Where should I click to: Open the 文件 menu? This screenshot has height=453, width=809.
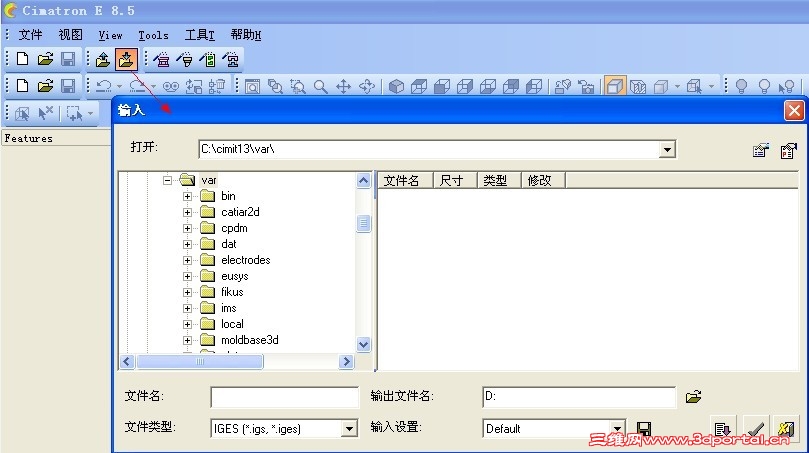tap(30, 35)
